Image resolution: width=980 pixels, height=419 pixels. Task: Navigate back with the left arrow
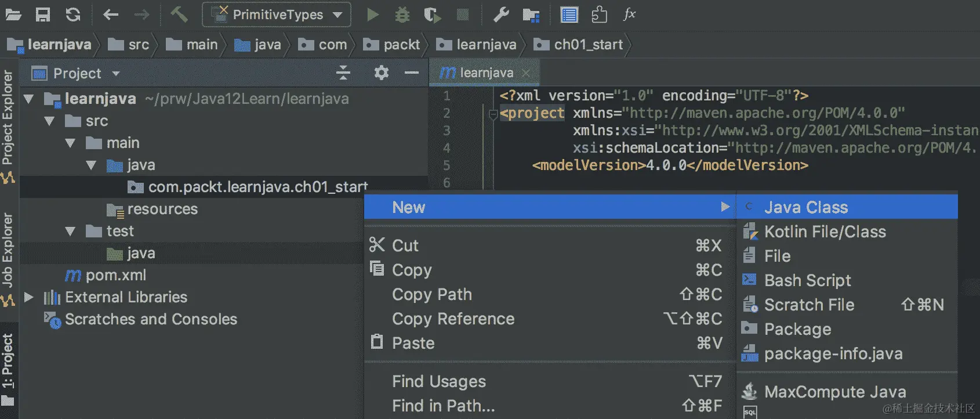[111, 15]
